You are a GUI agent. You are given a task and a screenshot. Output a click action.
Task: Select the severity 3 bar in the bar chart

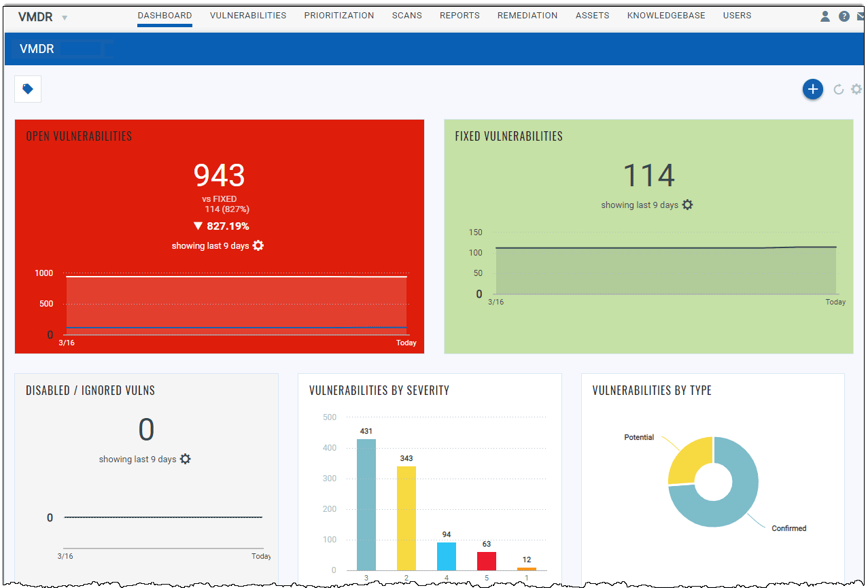366,504
